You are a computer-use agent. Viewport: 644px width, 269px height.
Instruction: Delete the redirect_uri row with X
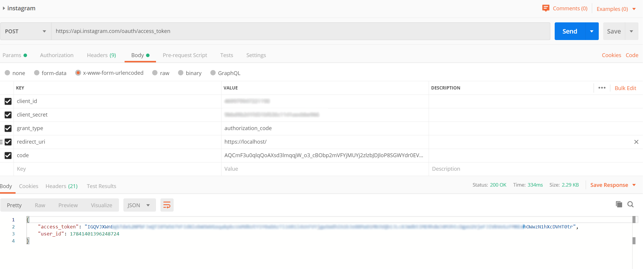click(x=636, y=142)
